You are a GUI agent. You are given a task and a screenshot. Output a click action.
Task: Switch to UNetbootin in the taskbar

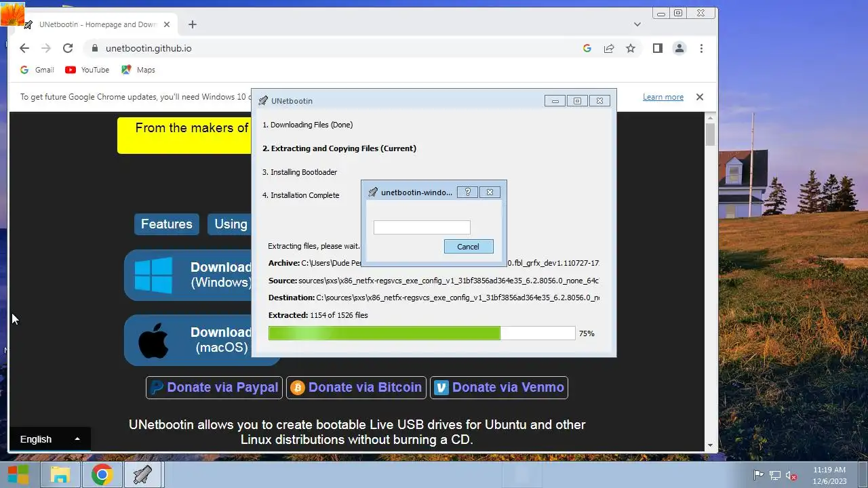[143, 474]
